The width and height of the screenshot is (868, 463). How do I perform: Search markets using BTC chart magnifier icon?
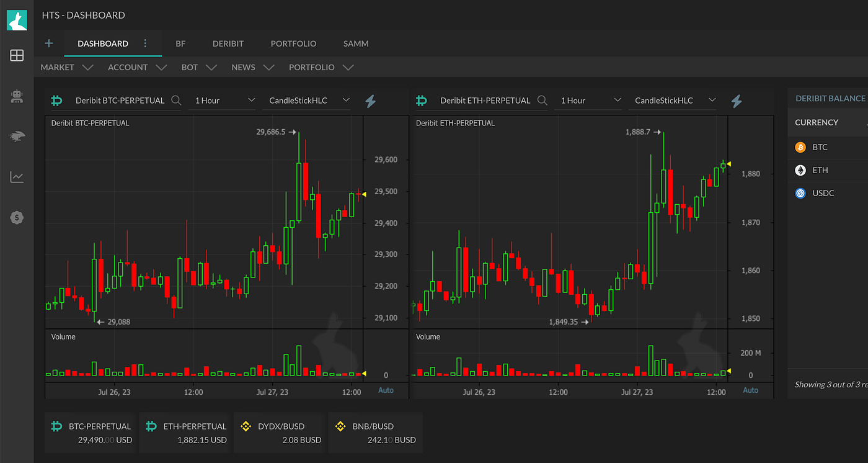[x=177, y=101]
